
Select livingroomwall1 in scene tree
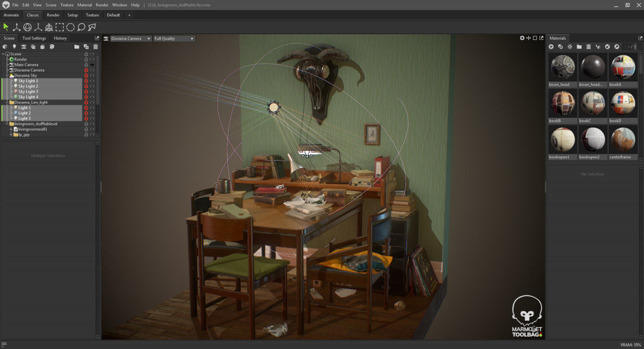(x=33, y=129)
